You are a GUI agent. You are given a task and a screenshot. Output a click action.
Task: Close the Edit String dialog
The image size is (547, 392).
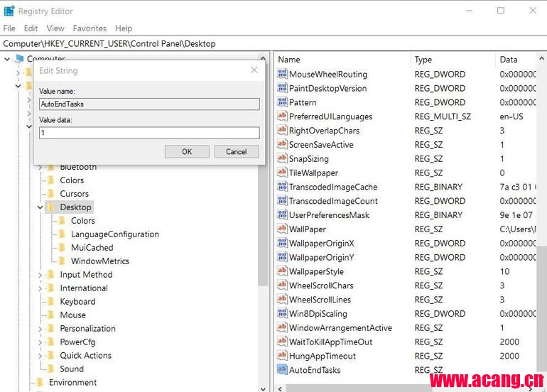[254, 70]
